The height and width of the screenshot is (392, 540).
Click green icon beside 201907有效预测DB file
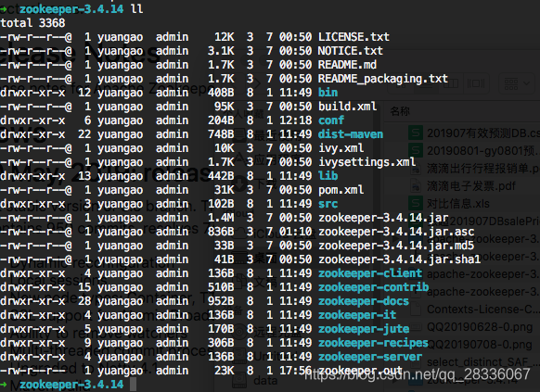coord(416,133)
